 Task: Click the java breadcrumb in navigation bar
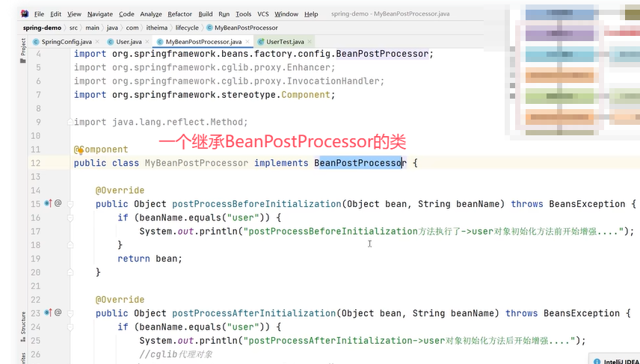pyautogui.click(x=112, y=28)
